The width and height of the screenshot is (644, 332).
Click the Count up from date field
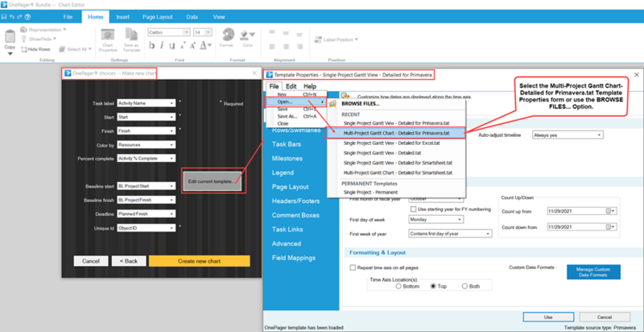[576, 211]
